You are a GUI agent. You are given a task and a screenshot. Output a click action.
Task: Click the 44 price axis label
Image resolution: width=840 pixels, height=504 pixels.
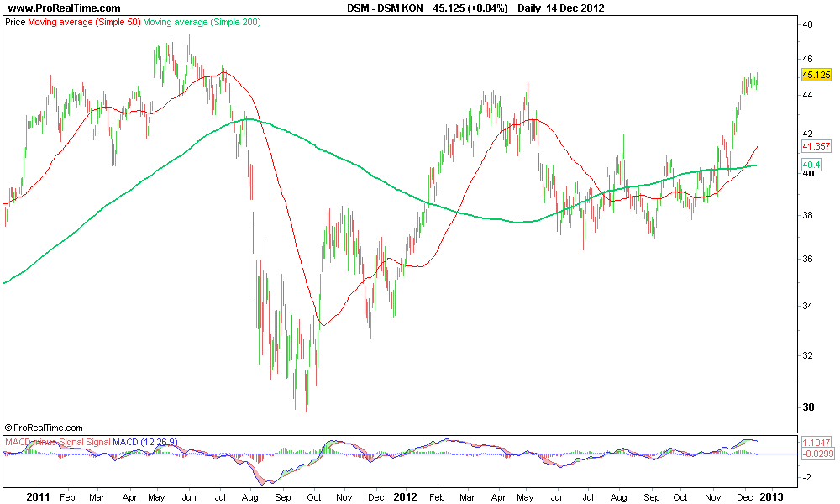pyautogui.click(x=808, y=95)
